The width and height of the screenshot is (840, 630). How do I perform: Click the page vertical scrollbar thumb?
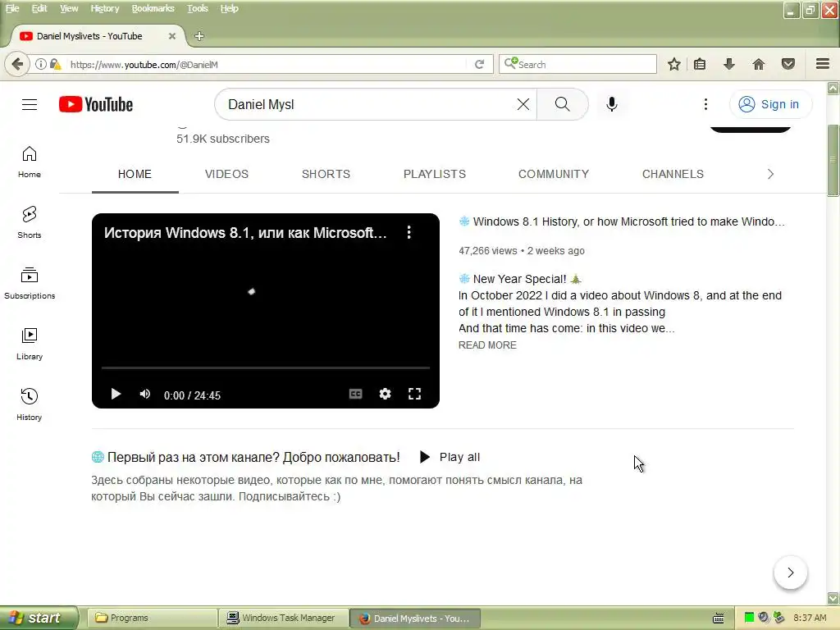click(x=833, y=161)
